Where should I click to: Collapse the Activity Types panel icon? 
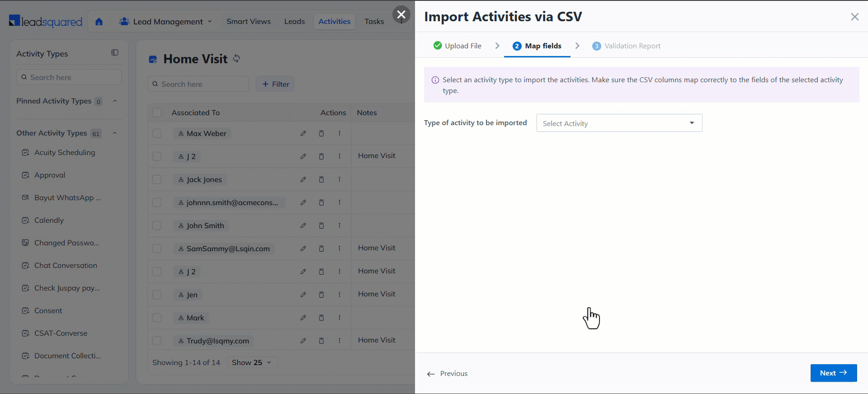[115, 53]
